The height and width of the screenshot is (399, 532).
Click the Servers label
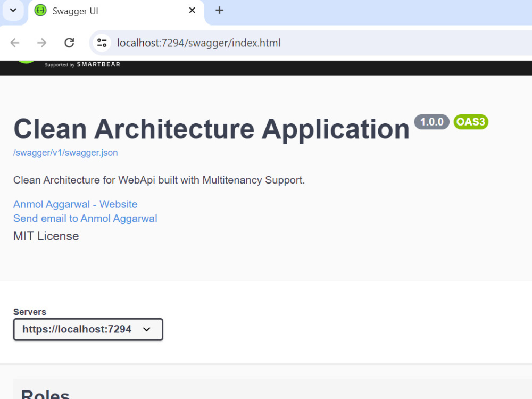pyautogui.click(x=29, y=312)
